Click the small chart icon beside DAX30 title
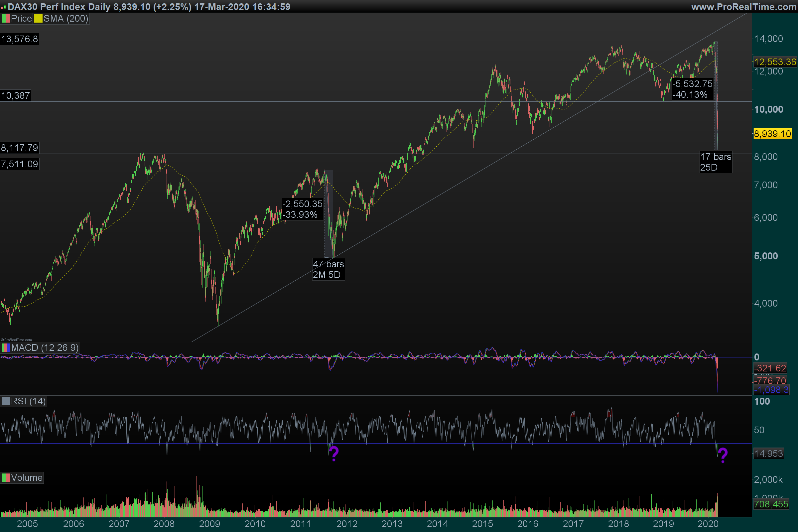This screenshot has width=798, height=532. (3, 7)
